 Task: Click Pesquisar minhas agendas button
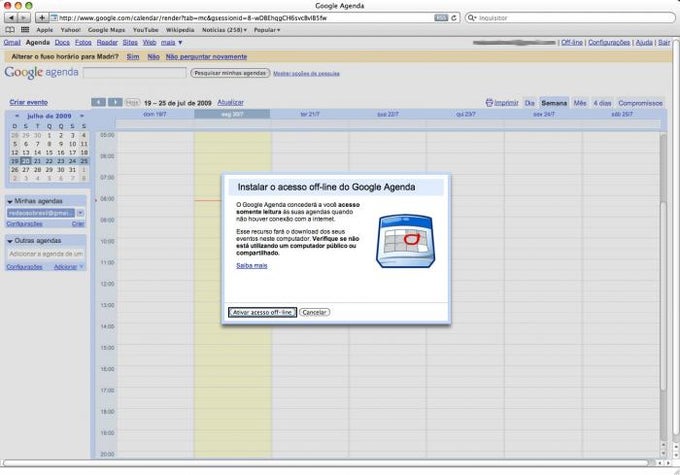230,73
